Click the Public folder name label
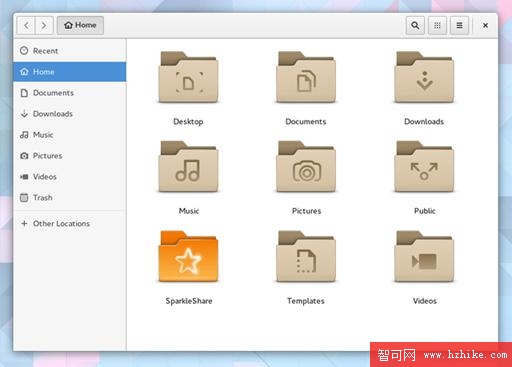The width and height of the screenshot is (512, 367). pyautogui.click(x=425, y=211)
